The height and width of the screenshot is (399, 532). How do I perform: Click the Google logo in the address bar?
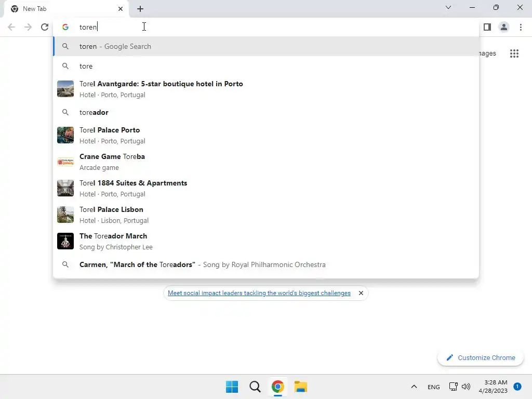coord(65,27)
